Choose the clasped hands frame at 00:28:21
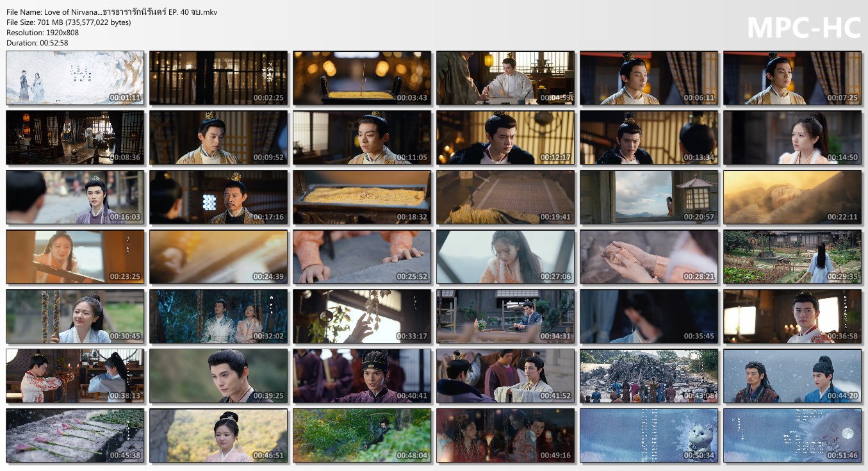This screenshot has height=471, width=868. [649, 256]
